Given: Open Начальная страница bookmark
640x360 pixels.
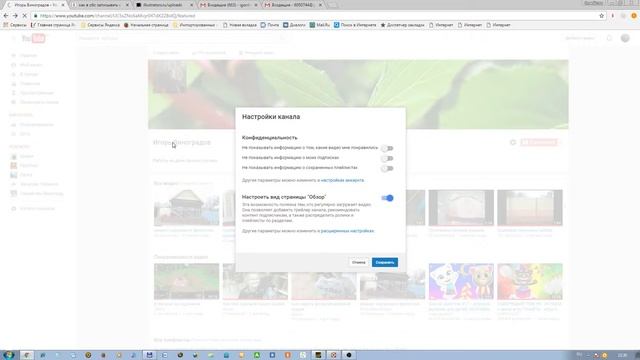Looking at the screenshot, I should pos(146,25).
